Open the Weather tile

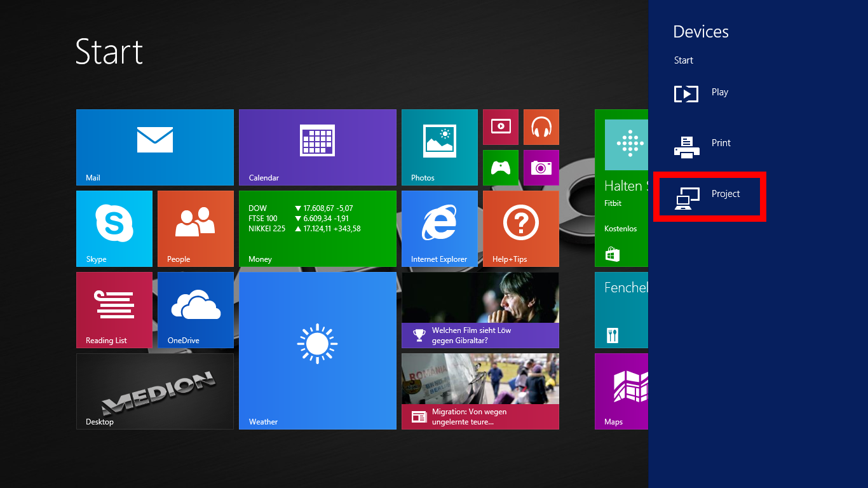[318, 351]
